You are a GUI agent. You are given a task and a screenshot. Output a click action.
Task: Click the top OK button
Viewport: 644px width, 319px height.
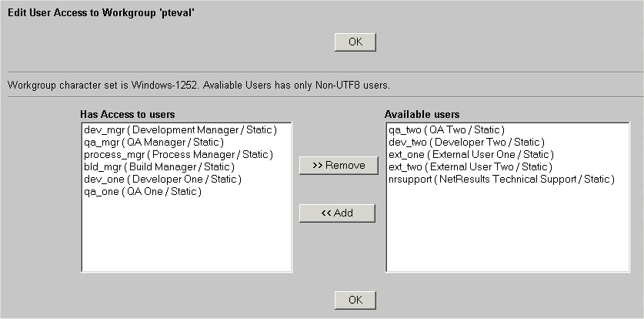pyautogui.click(x=355, y=42)
